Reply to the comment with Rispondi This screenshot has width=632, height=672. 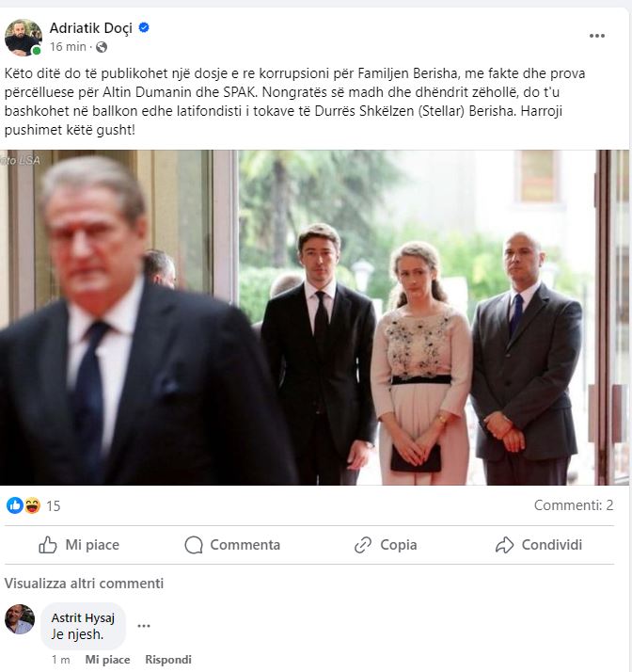pos(168,660)
